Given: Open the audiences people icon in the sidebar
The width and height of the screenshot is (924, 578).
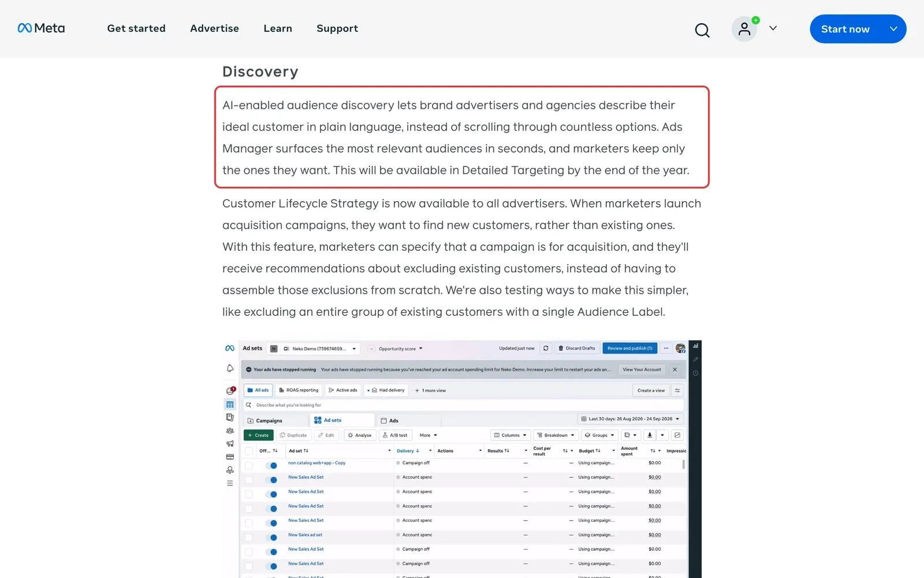Looking at the screenshot, I should (230, 431).
